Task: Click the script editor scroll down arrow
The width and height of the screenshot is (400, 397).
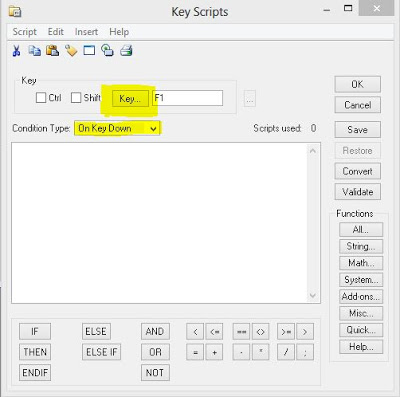Action: tap(313, 295)
